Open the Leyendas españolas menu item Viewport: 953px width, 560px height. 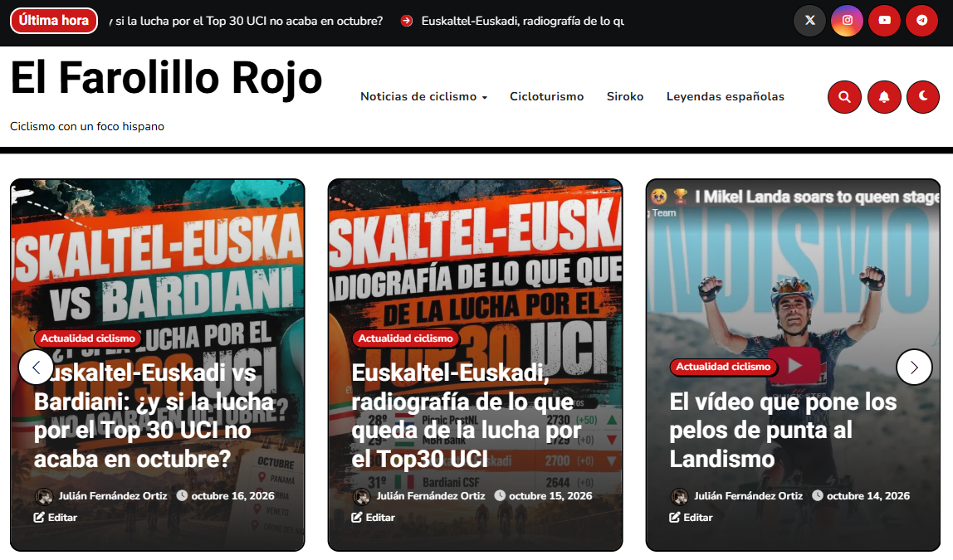tap(725, 96)
